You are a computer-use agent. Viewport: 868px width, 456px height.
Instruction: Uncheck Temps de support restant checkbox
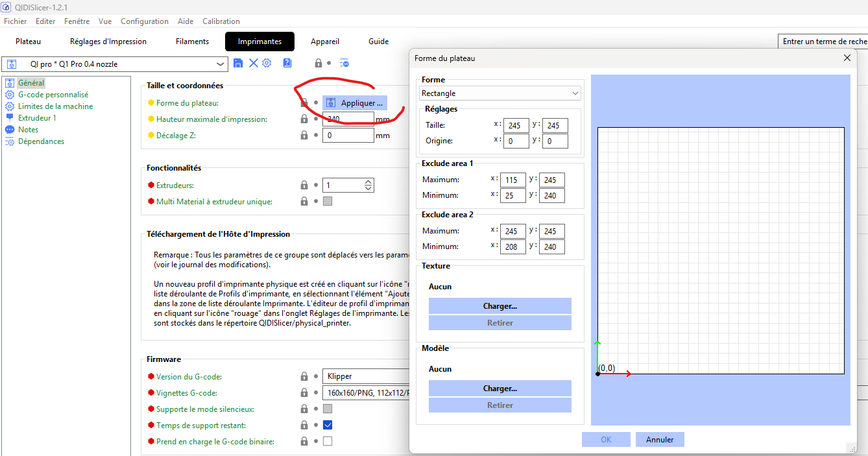[x=328, y=425]
